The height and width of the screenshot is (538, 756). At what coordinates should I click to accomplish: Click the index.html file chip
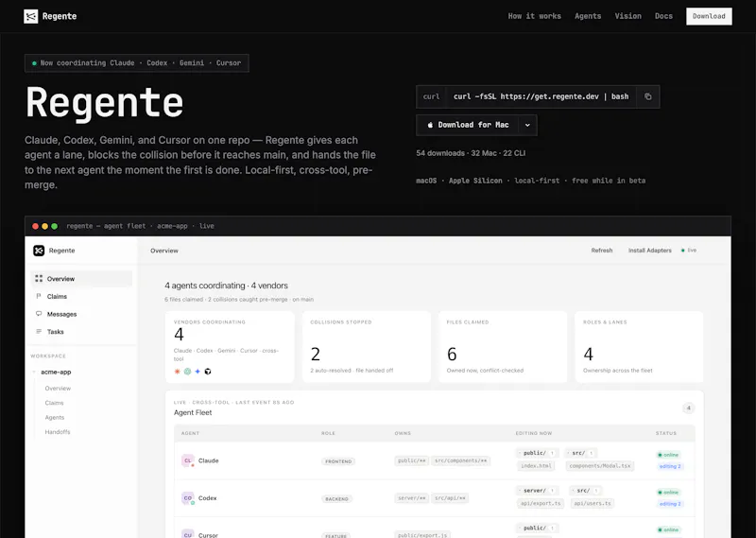tap(536, 466)
